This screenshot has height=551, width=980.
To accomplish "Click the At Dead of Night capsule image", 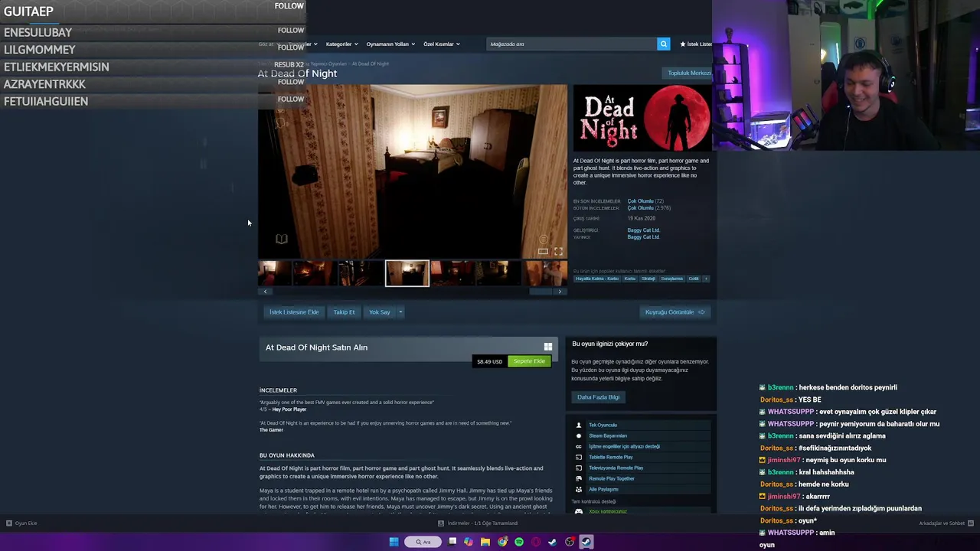I will pos(643,118).
